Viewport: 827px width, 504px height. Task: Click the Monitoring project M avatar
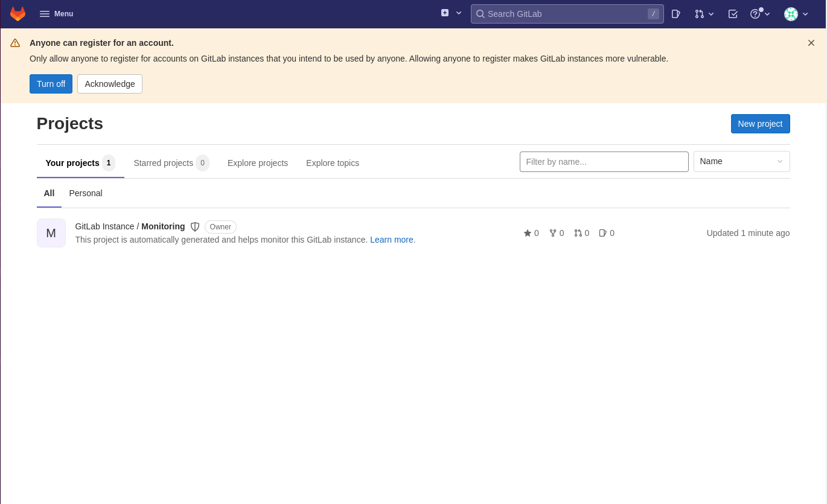click(51, 233)
